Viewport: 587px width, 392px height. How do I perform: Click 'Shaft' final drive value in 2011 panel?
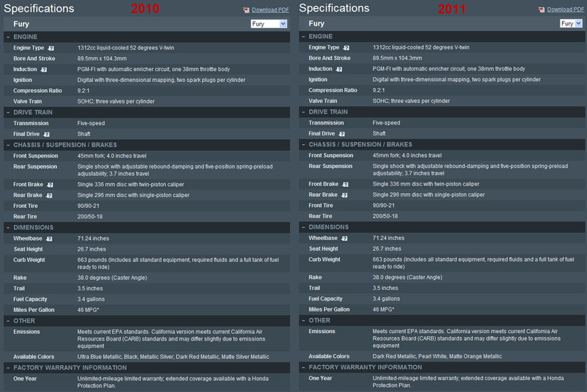tap(379, 133)
